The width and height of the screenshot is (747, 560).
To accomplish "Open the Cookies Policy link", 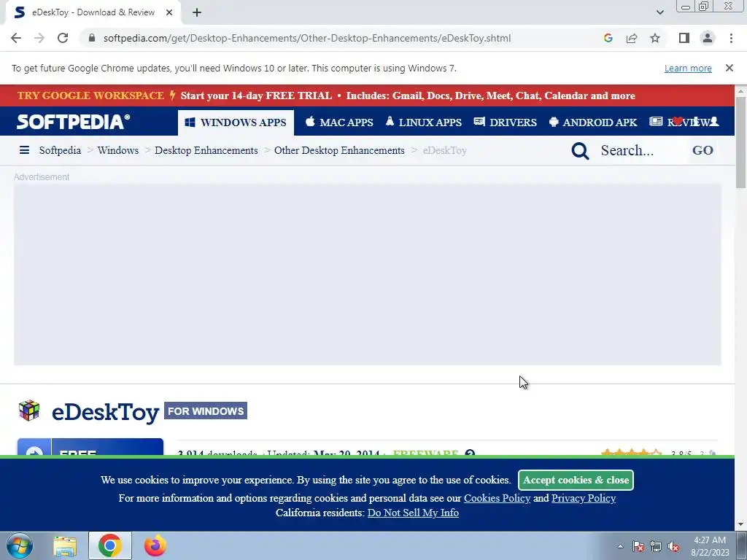I will 497,498.
